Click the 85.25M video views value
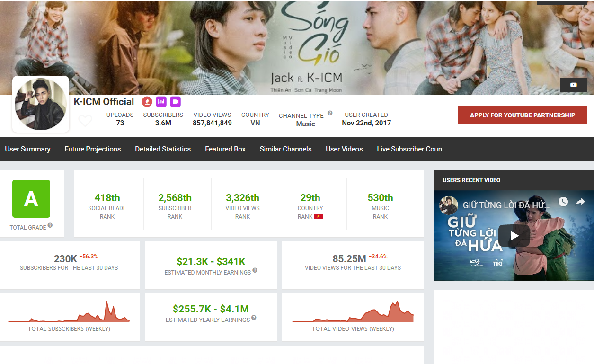 click(349, 259)
